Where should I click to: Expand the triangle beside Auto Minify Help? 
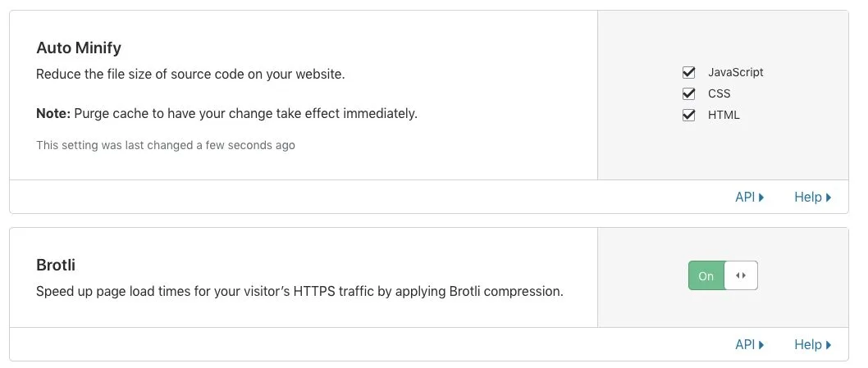pos(829,197)
